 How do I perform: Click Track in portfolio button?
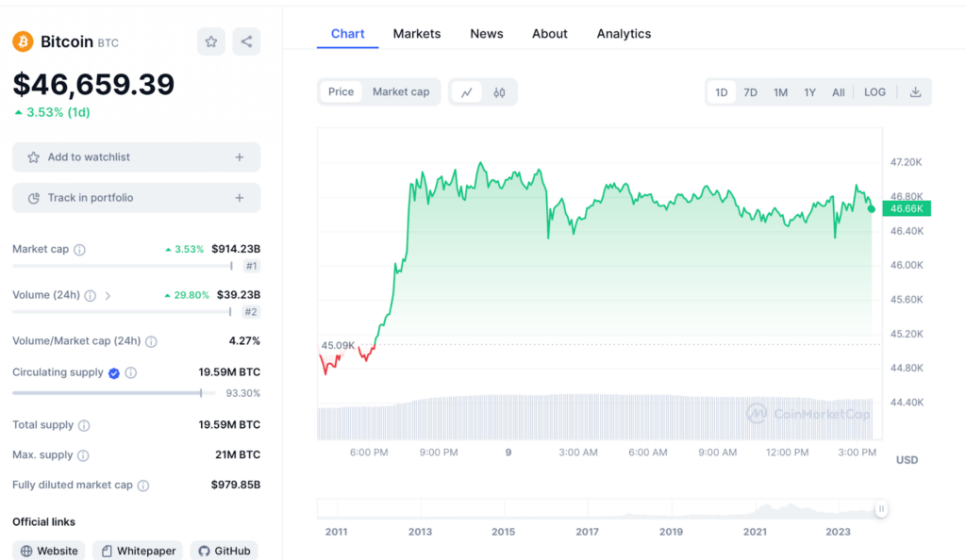click(136, 198)
